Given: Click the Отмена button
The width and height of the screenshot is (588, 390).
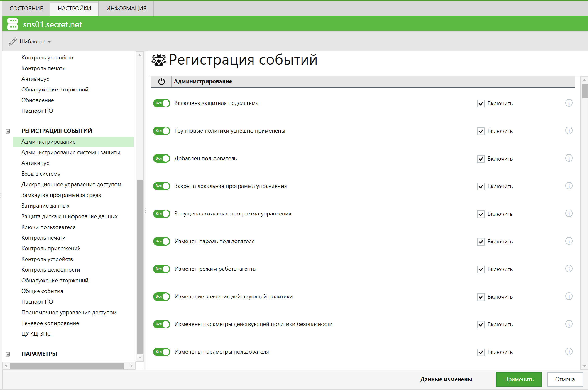Looking at the screenshot, I should [565, 379].
